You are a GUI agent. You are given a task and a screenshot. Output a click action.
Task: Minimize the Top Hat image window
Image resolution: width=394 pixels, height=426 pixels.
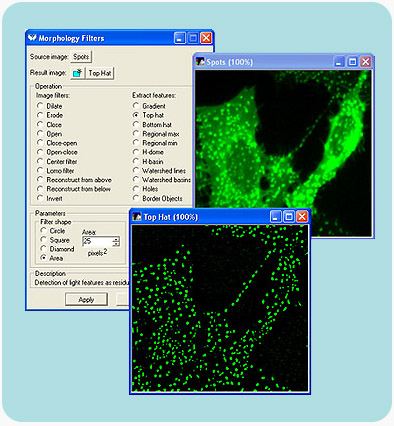point(275,217)
